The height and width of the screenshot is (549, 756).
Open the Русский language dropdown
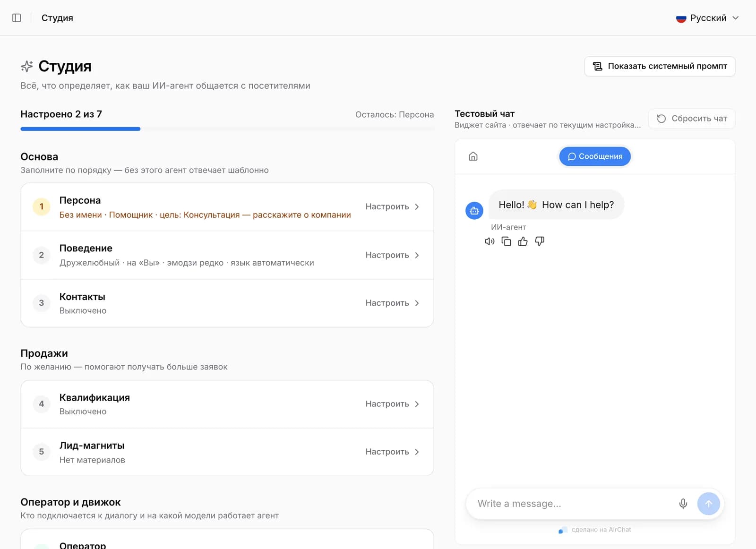(x=707, y=18)
